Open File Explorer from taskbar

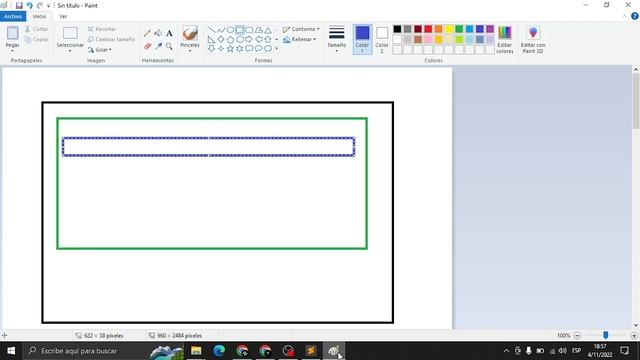196,351
